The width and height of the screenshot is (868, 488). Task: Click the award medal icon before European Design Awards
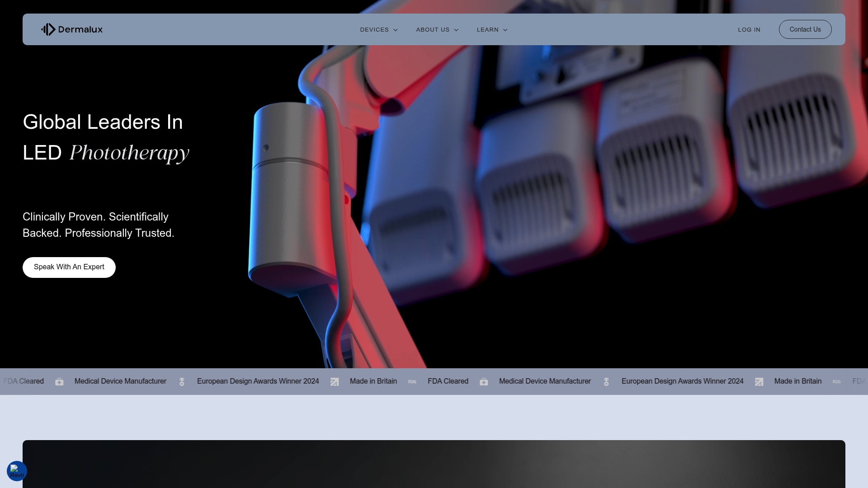pos(182,382)
